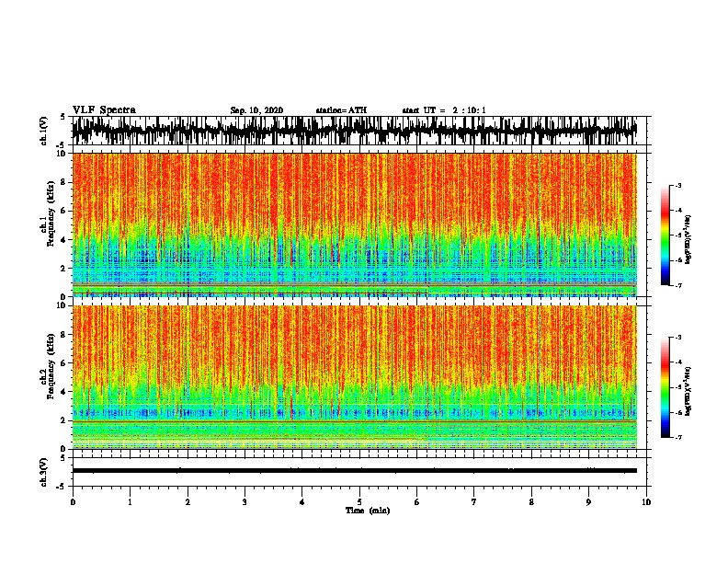Click the ch.2 frequency tick "8"
The image size is (728, 563).
(63, 335)
